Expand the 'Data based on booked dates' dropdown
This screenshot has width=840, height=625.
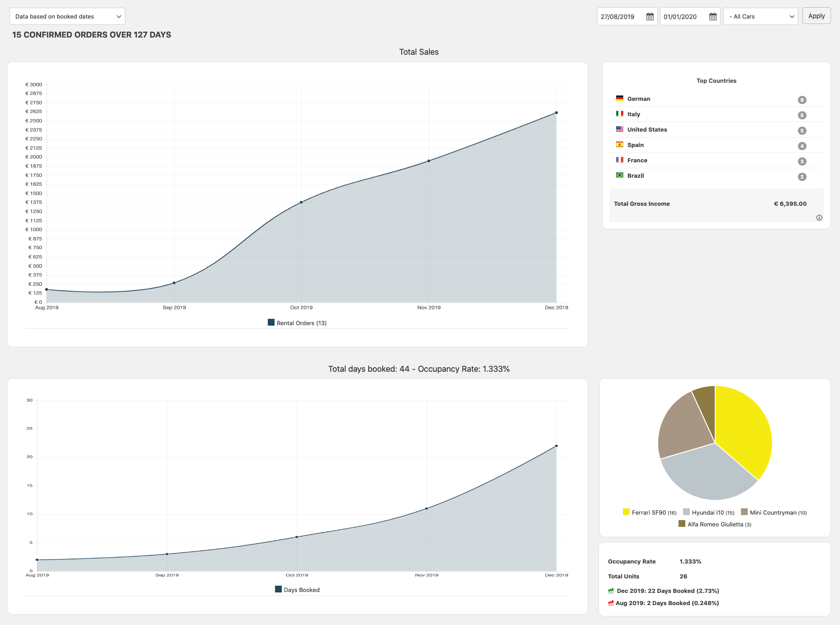[x=67, y=17]
